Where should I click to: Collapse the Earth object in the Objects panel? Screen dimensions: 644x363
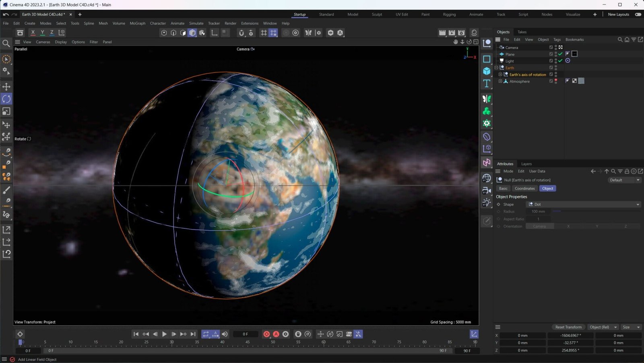click(496, 68)
